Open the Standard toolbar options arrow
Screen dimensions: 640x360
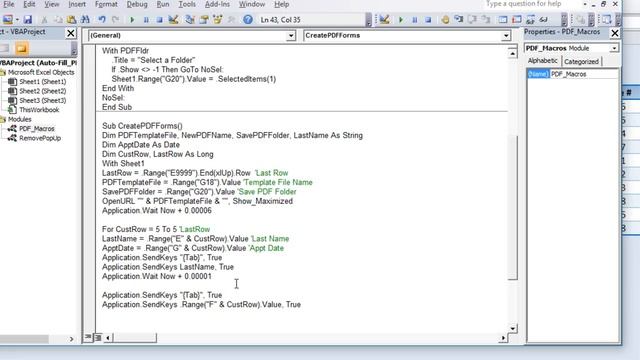click(369, 19)
